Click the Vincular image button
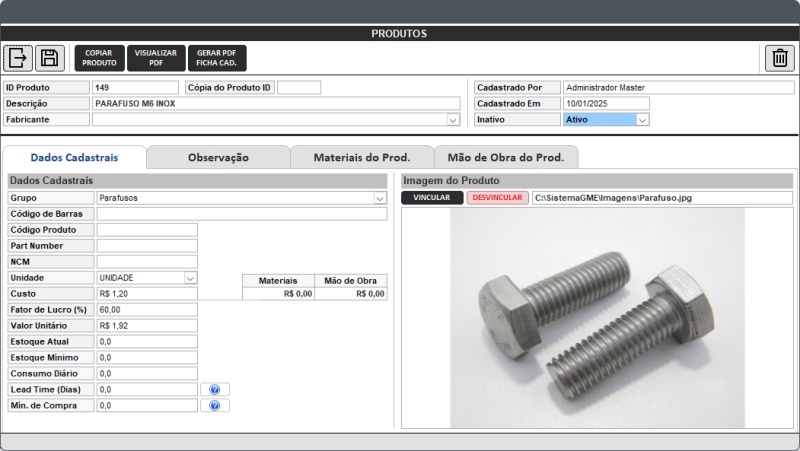This screenshot has height=451, width=800. 432,198
